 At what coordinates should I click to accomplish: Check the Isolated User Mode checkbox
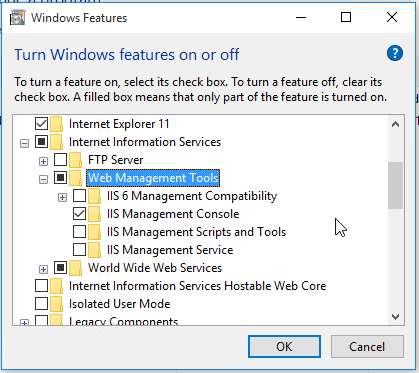pos(41,304)
